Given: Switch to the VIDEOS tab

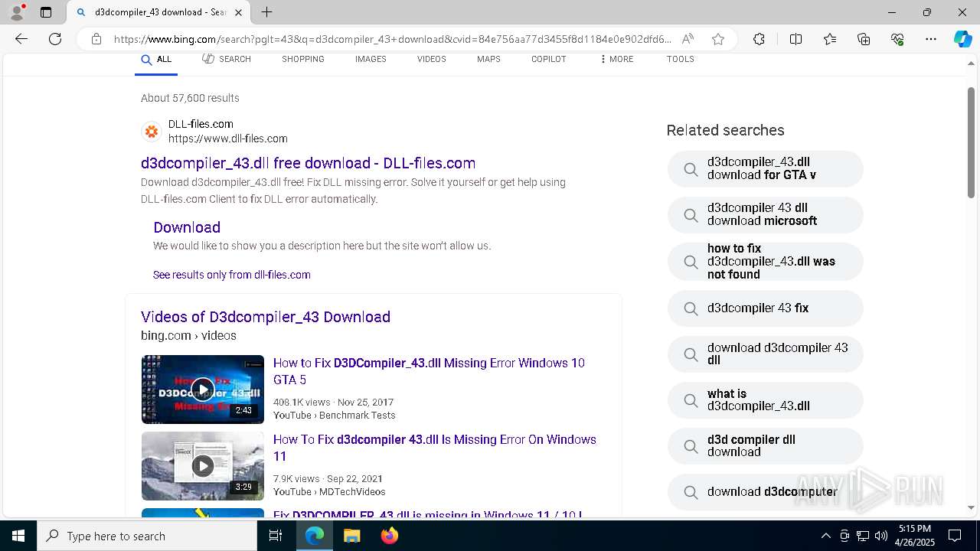Looking at the screenshot, I should [x=432, y=60].
